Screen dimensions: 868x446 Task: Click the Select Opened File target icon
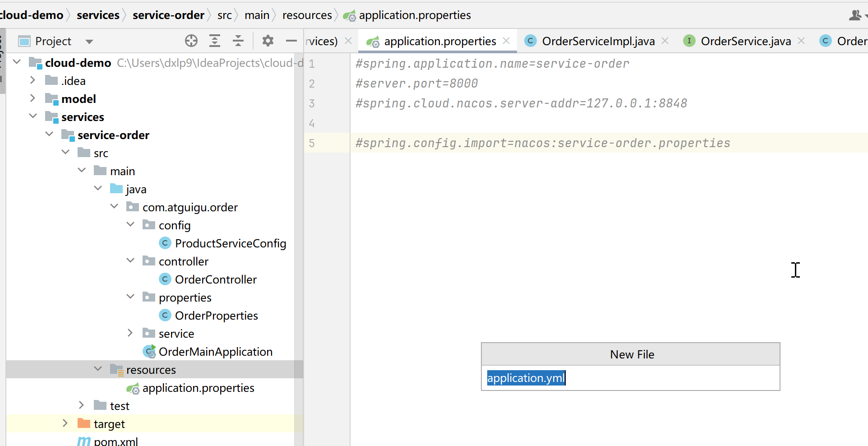pyautogui.click(x=191, y=41)
